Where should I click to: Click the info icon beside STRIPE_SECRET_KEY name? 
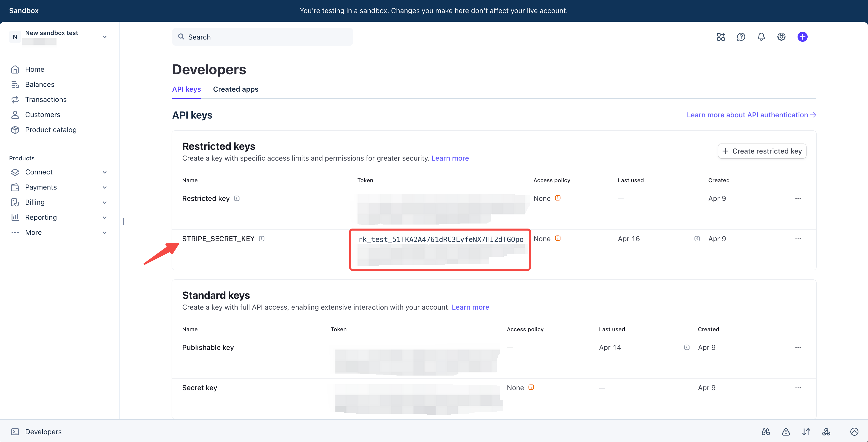coord(262,239)
